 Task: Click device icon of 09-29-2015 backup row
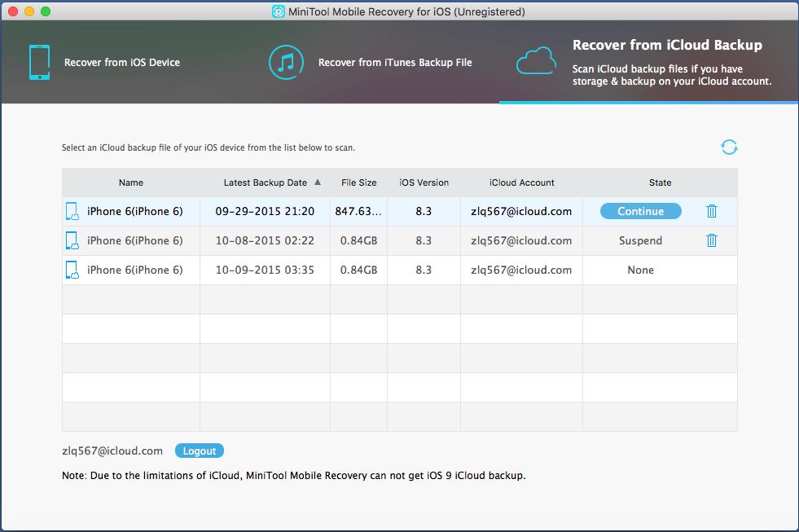(72, 211)
